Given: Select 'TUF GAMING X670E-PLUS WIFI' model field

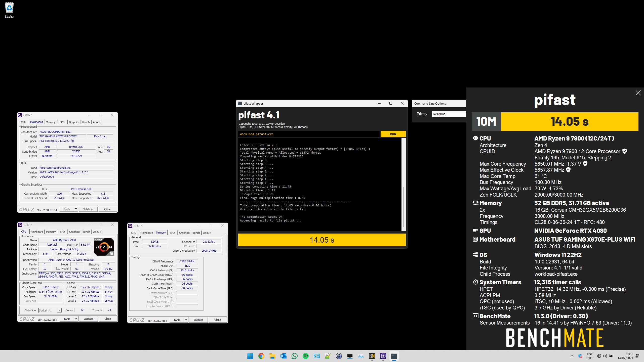Looking at the screenshot, I should (62, 136).
